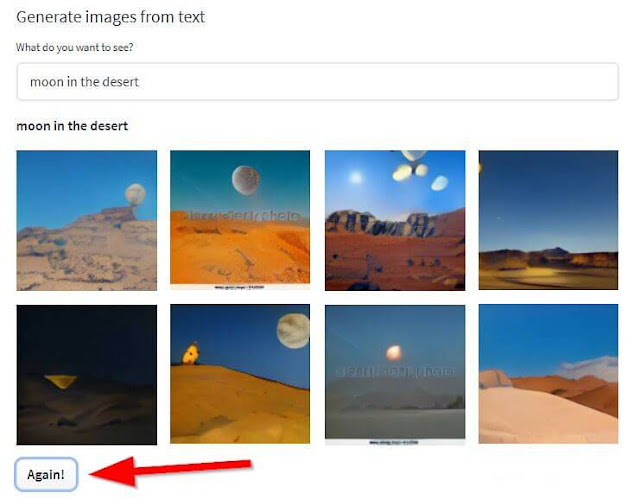Select the dark blue dusk sky desert thumbnail
The width and height of the screenshot is (640, 499).
(x=548, y=220)
